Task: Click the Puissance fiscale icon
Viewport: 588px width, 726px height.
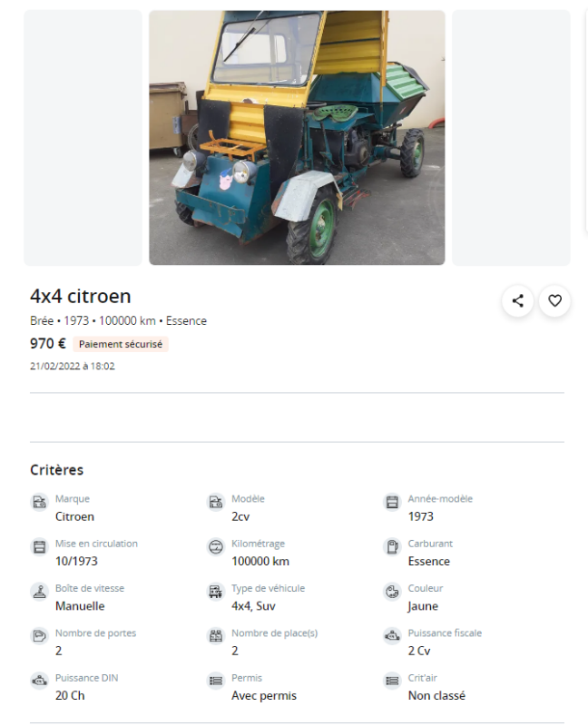Action: [x=392, y=636]
